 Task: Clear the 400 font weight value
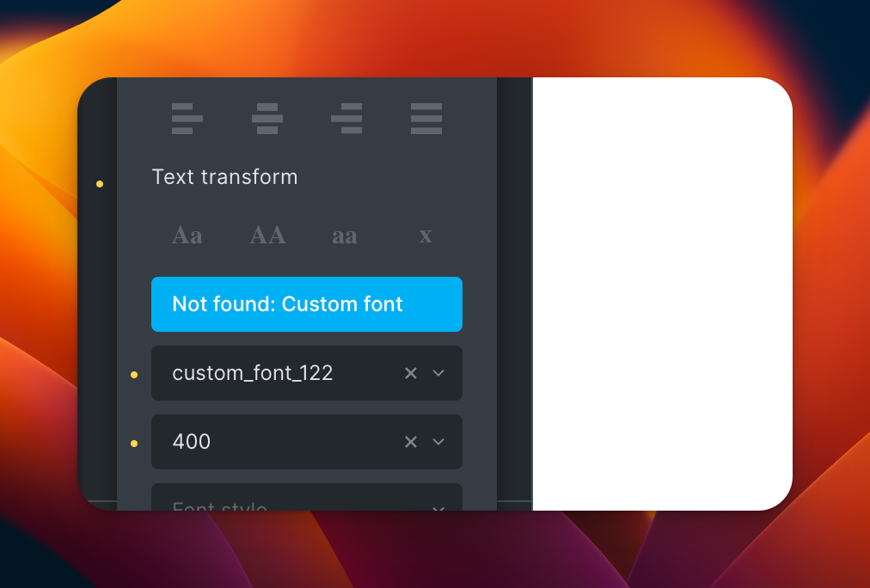[x=411, y=442]
